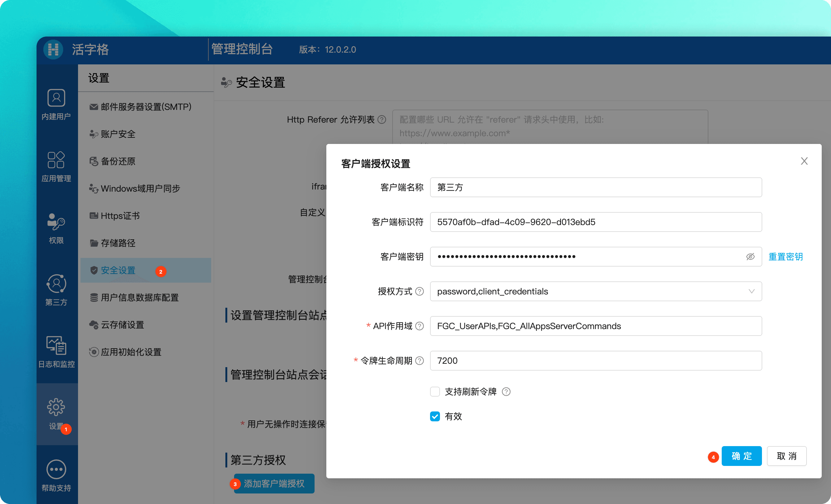Click the Http Referer 允许列表 text area
The image size is (831, 504).
click(x=550, y=127)
